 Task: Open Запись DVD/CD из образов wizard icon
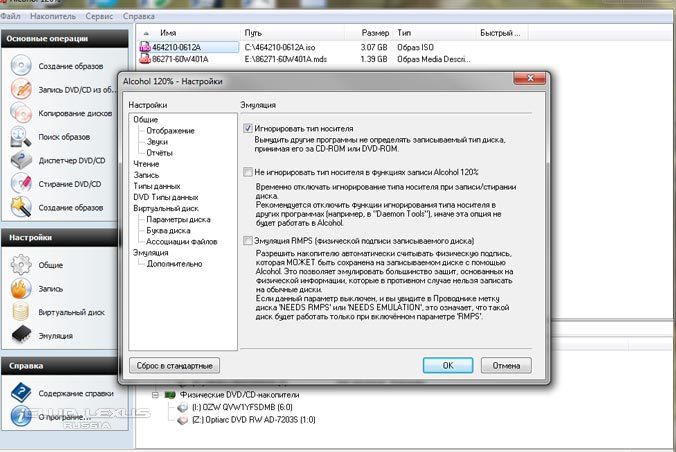coord(22,89)
